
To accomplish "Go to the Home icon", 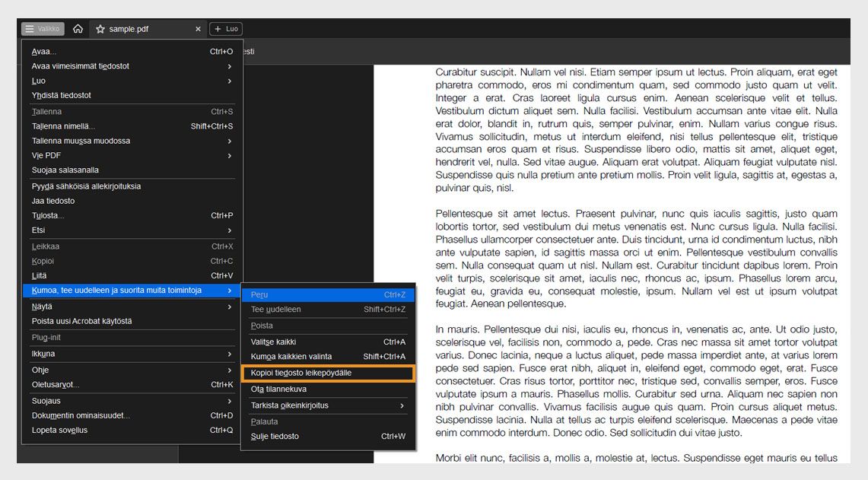I will point(78,29).
